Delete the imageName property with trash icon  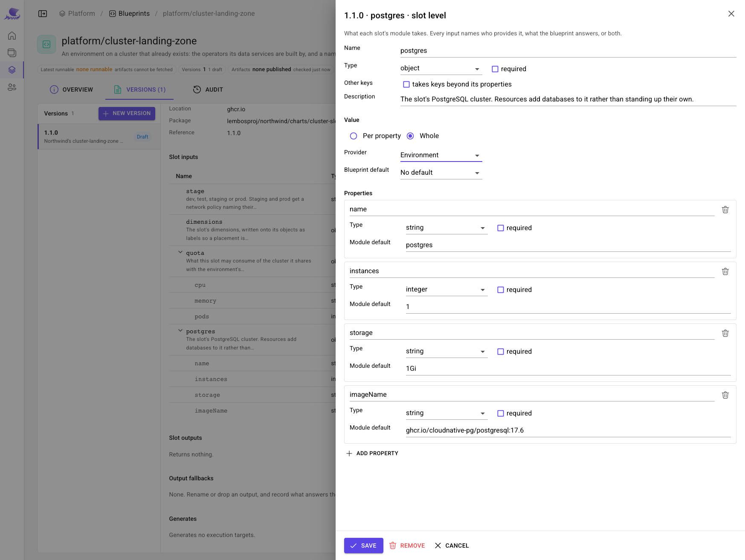click(x=725, y=395)
